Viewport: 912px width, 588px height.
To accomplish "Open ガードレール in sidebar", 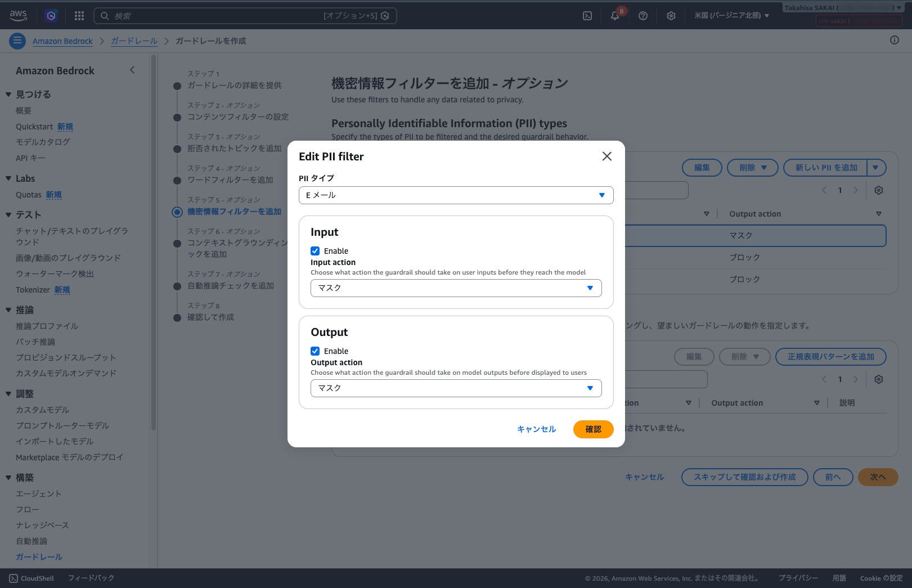I will 39,557.
